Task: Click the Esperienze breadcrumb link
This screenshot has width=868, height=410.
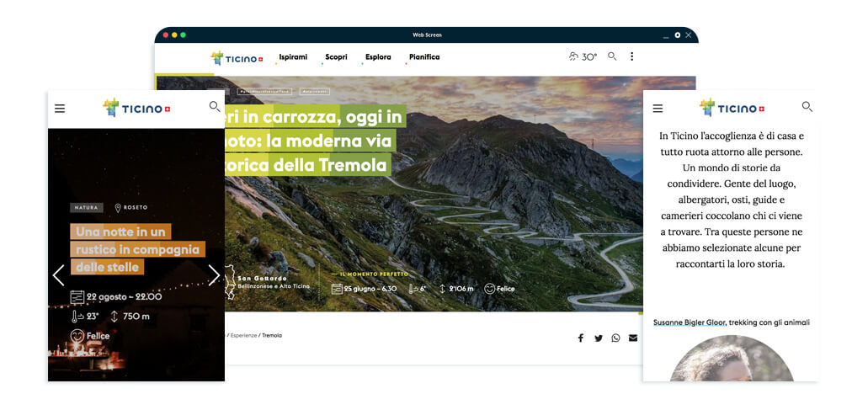Action: click(x=243, y=336)
